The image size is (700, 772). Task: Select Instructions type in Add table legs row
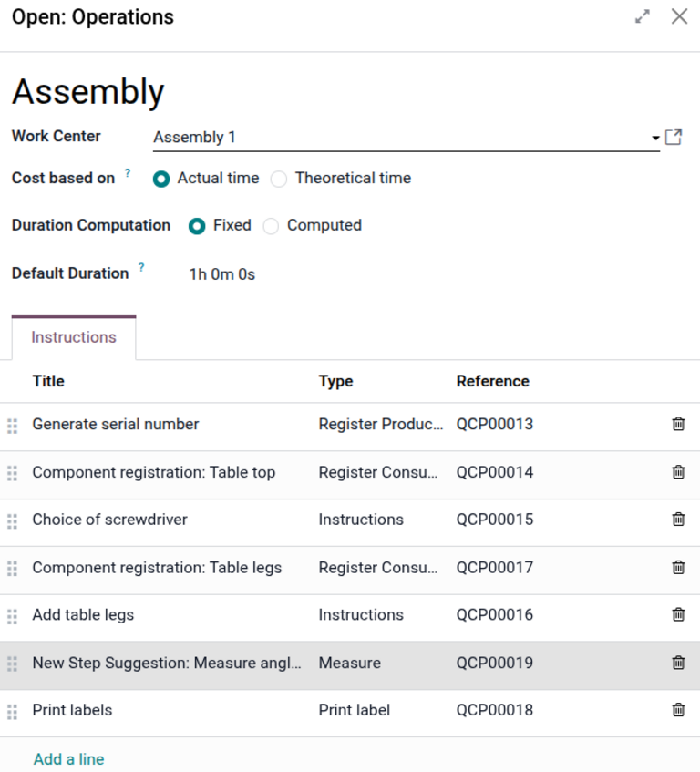361,615
